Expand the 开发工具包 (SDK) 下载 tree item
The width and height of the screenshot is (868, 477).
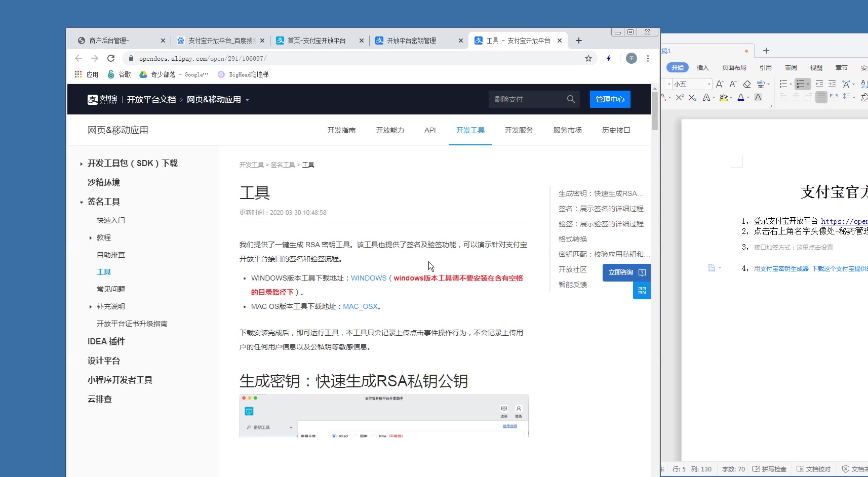pyautogui.click(x=81, y=164)
